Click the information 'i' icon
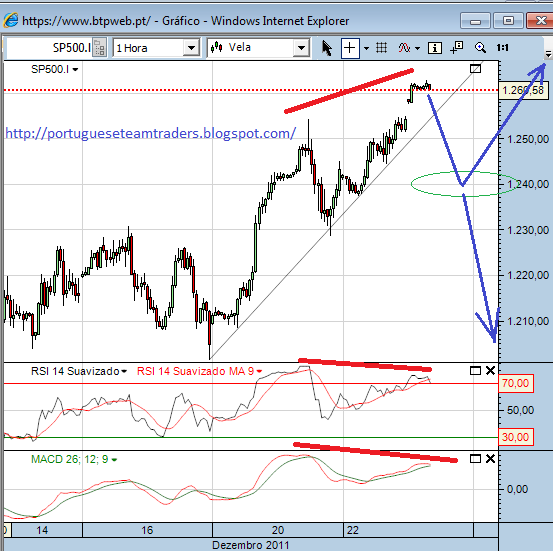The image size is (553, 551). 434,48
